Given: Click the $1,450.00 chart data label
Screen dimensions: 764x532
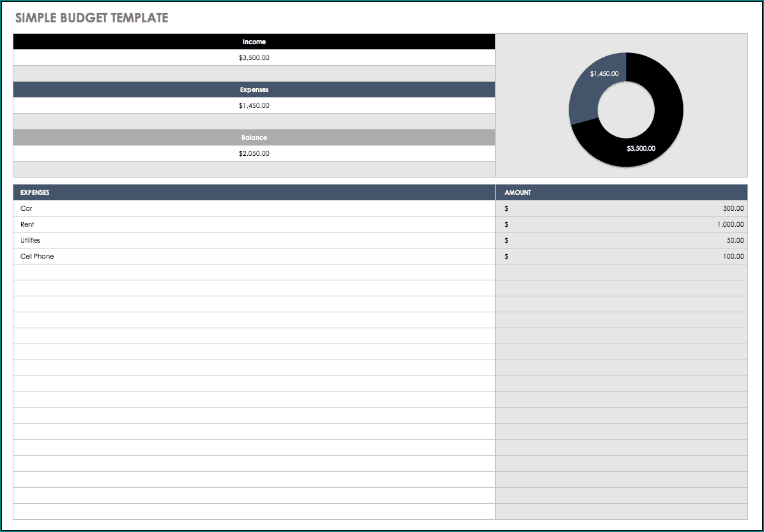Looking at the screenshot, I should (604, 73).
